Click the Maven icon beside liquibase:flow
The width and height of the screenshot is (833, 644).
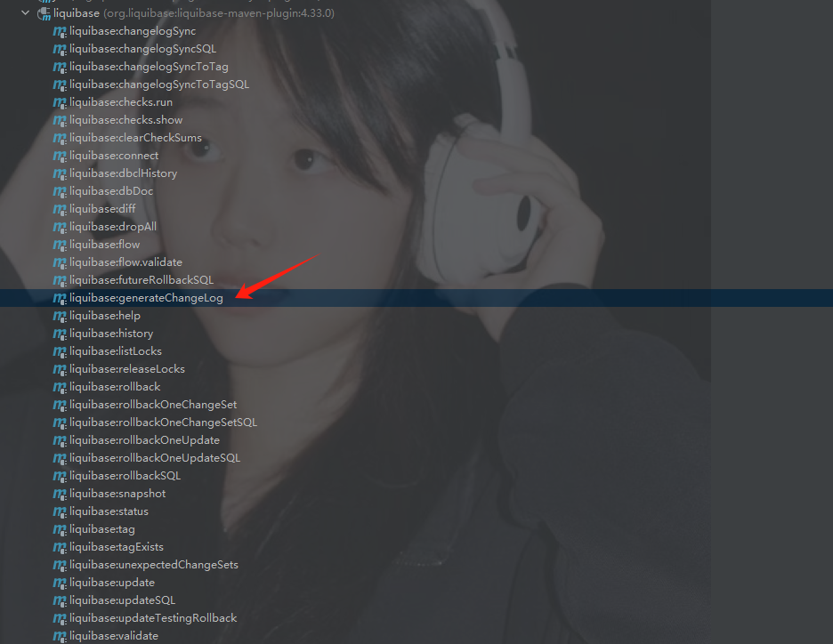tap(60, 246)
